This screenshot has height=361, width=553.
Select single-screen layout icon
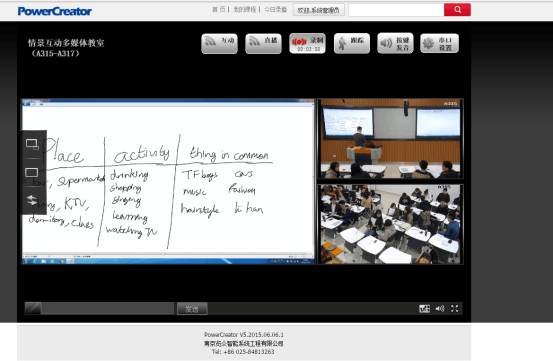(32, 172)
